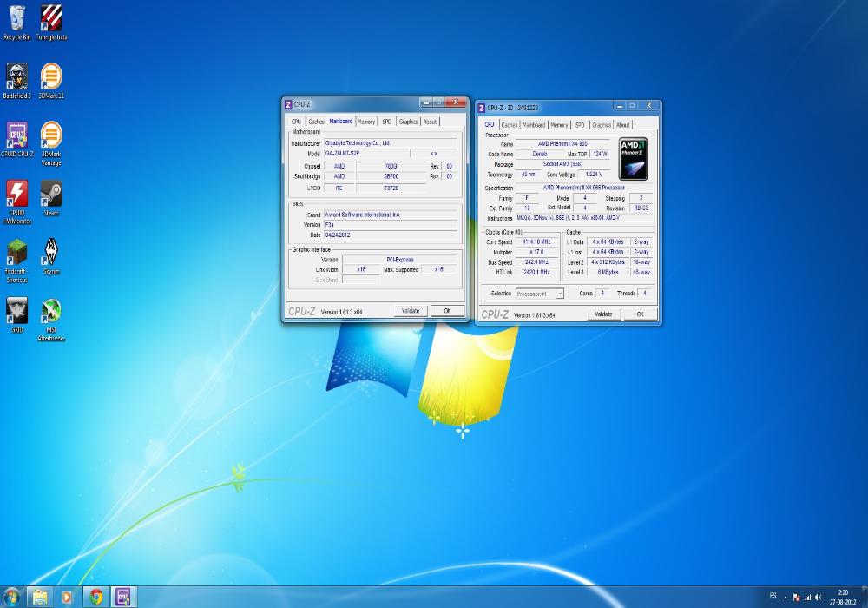
Task: Switch to CPU tab in left CPU-Z window
Action: (296, 122)
